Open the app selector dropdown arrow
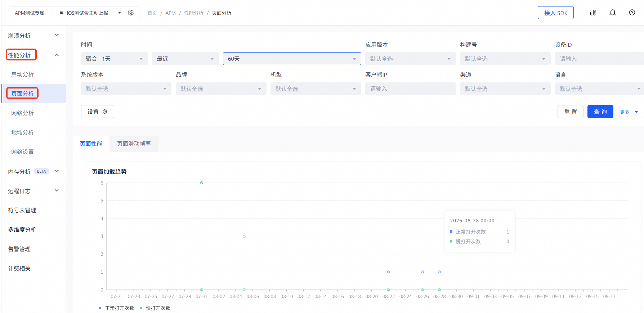The width and height of the screenshot is (644, 313). point(120,13)
